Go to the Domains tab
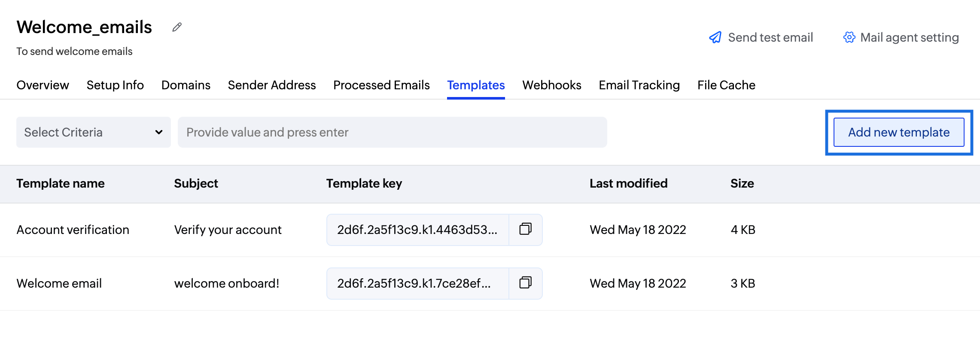980x340 pixels. (x=186, y=85)
